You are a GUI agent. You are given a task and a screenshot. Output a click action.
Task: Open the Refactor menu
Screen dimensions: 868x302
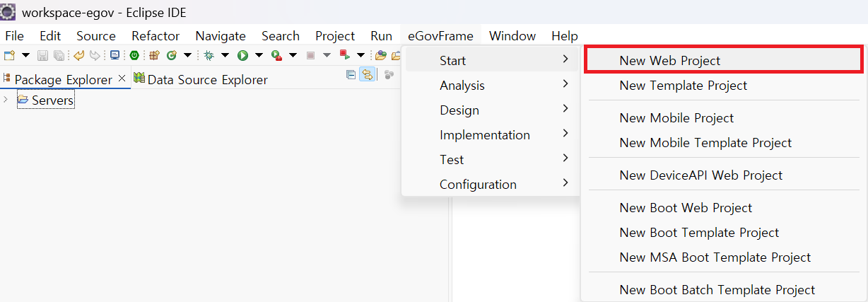point(156,35)
